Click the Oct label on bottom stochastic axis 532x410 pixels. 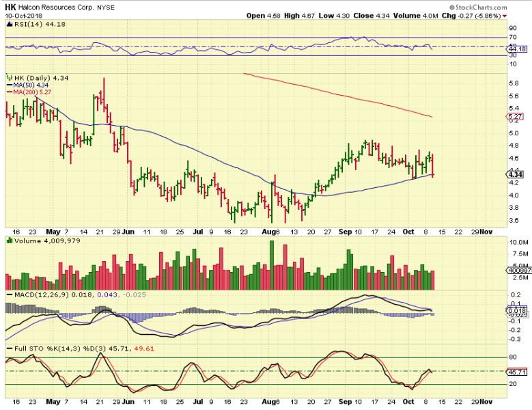408,402
